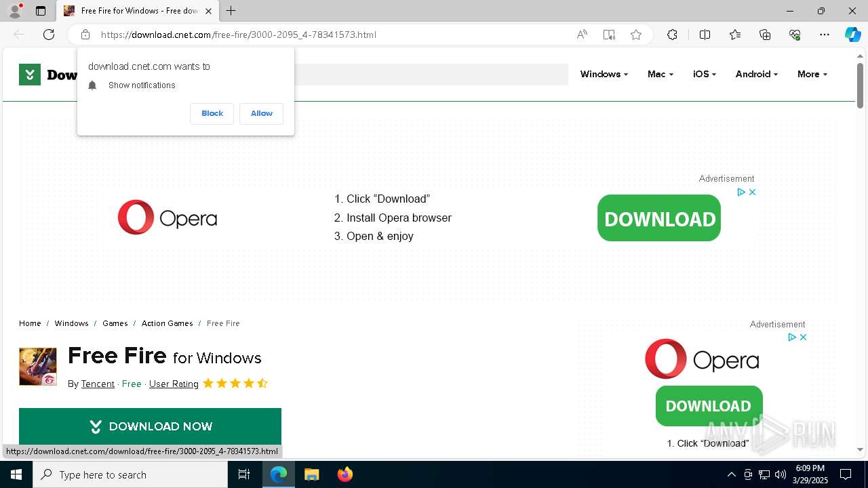Click the "Free" price label
868x488 pixels.
[x=132, y=384]
